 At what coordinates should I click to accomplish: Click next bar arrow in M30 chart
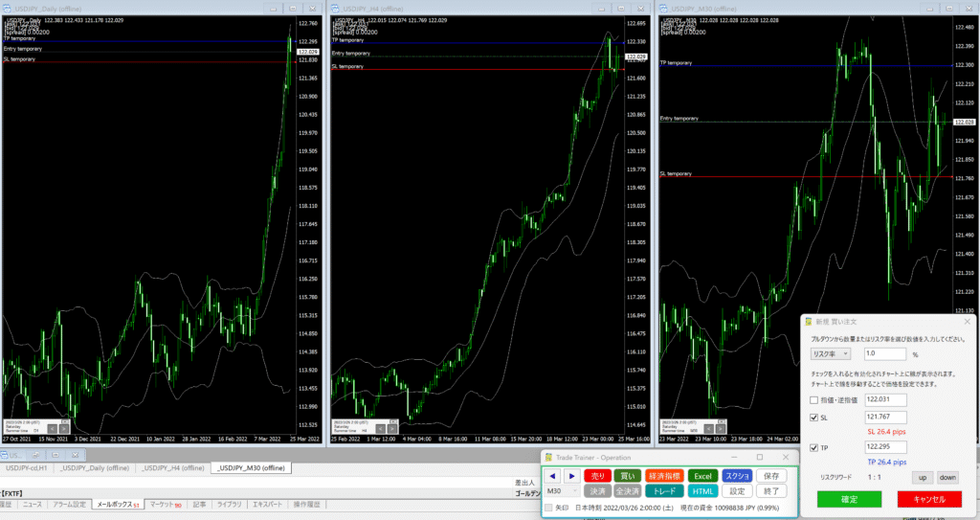720,429
